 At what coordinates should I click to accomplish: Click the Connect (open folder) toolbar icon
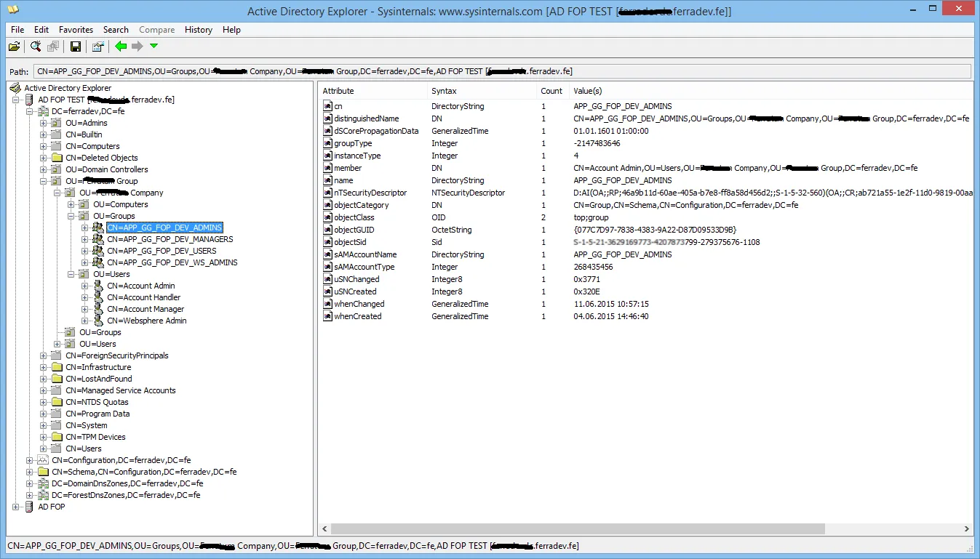pos(14,47)
